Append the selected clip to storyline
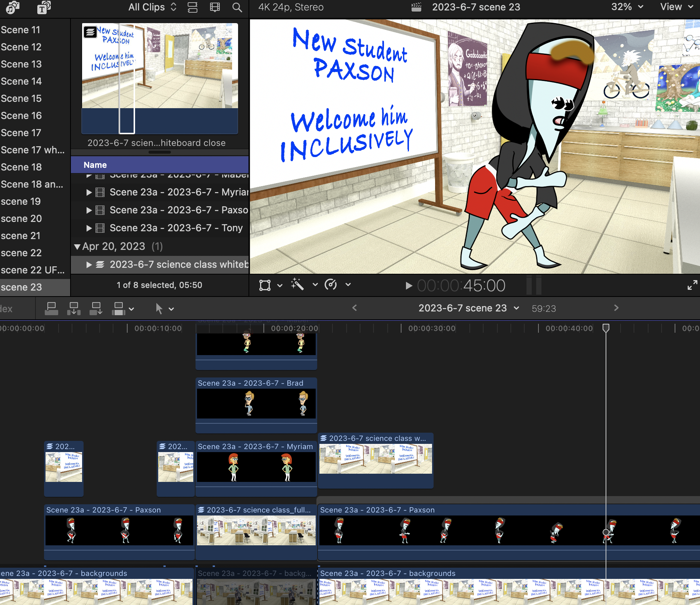The width and height of the screenshot is (700, 605). [96, 309]
